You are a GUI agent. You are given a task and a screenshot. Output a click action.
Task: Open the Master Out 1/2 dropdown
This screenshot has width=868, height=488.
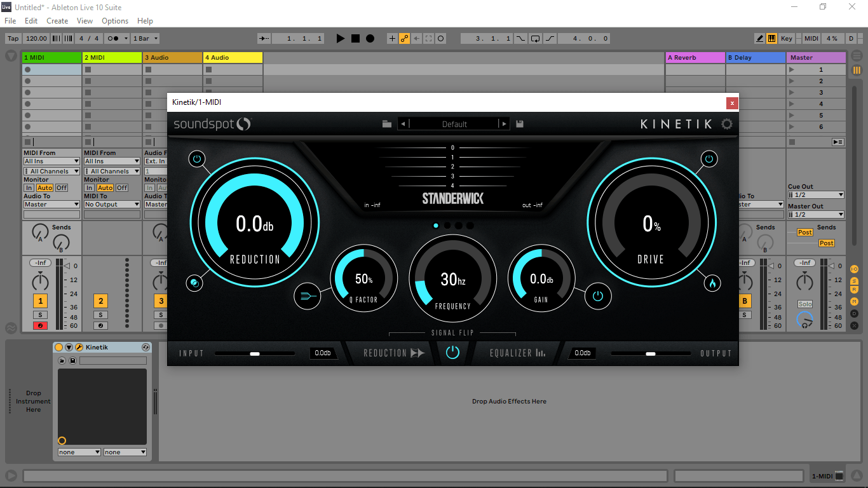pyautogui.click(x=816, y=215)
